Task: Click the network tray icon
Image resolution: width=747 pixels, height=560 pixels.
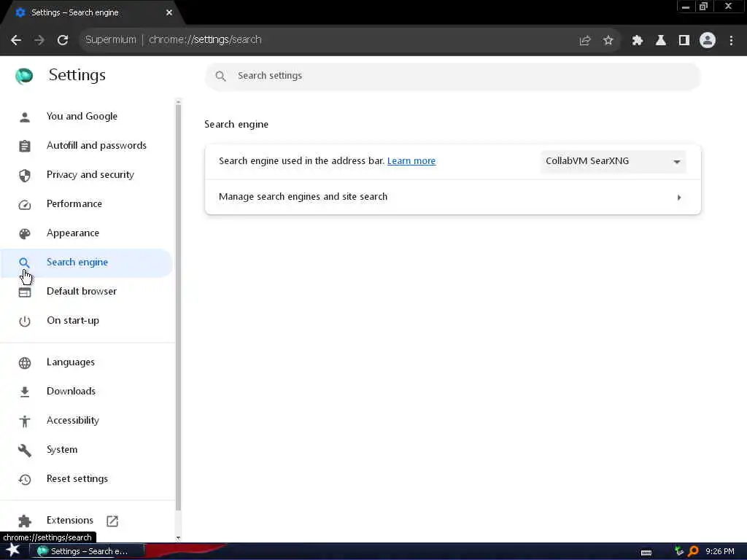Action: 679,551
